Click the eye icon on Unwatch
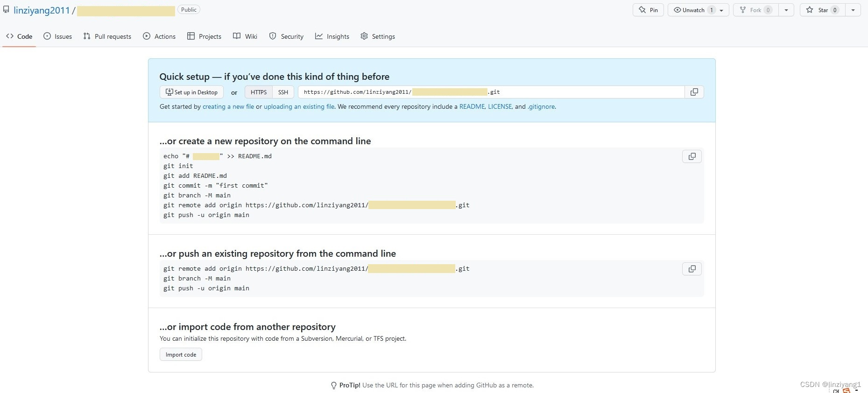This screenshot has height=393, width=868. (677, 10)
